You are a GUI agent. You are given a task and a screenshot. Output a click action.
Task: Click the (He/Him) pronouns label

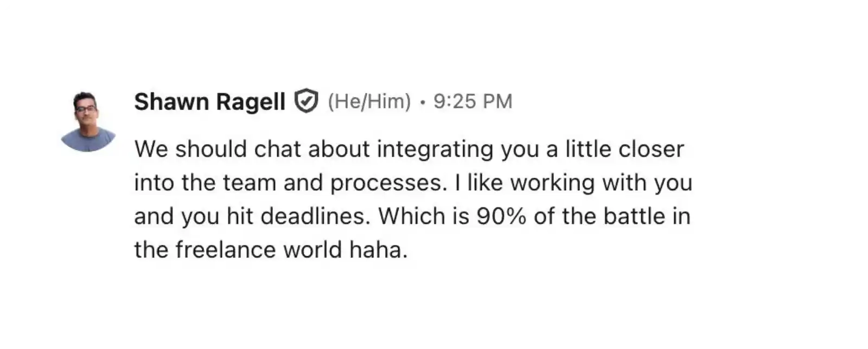pos(369,101)
